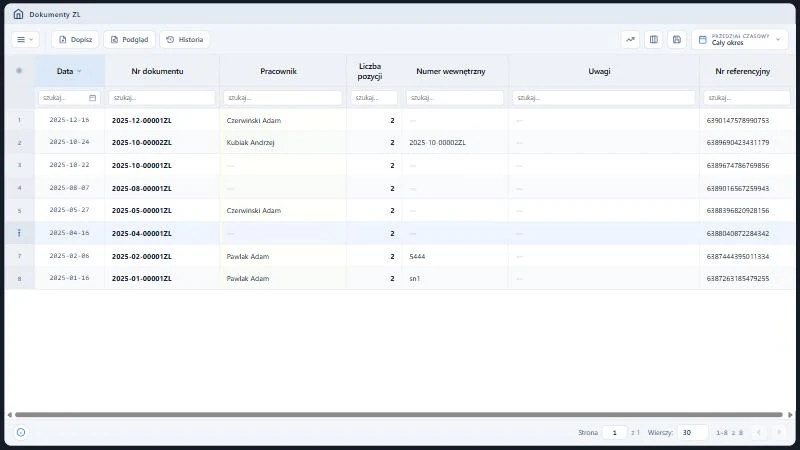The height and width of the screenshot is (450, 800).
Task: Select document 2025-05-00001ZL
Action: click(x=142, y=210)
